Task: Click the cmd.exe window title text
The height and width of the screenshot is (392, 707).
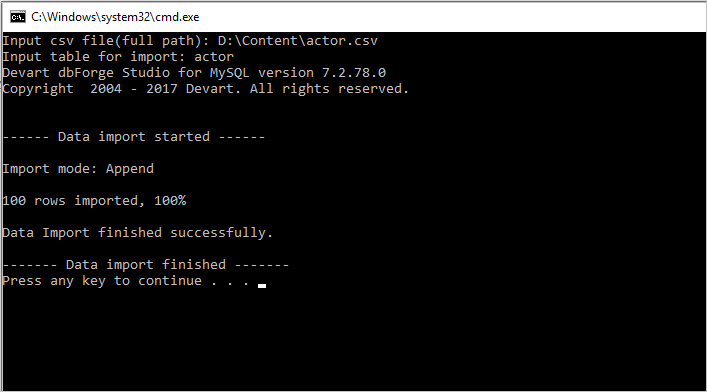Action: coord(115,17)
